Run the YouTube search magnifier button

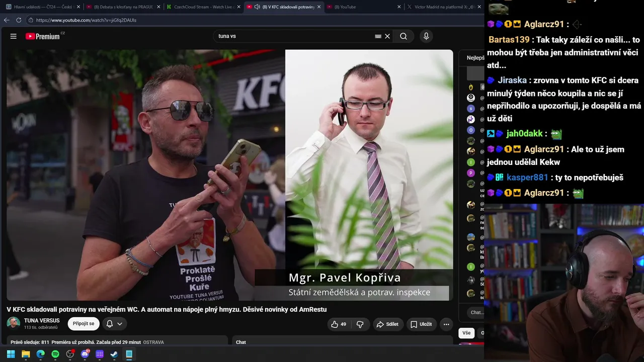click(x=404, y=36)
